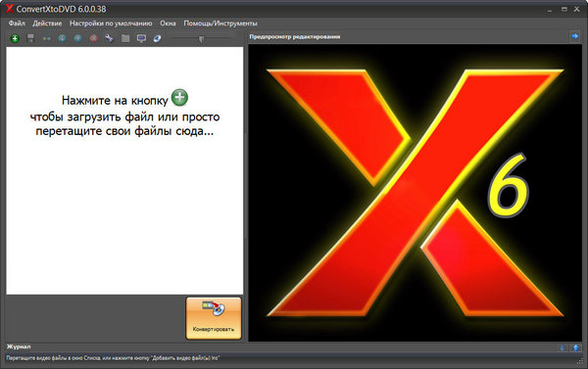Click the green add file toolbar icon
This screenshot has width=588, height=369.
(15, 38)
